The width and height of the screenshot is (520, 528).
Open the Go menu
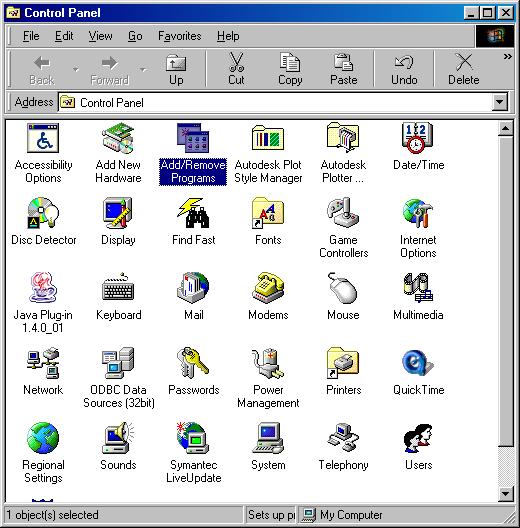135,36
